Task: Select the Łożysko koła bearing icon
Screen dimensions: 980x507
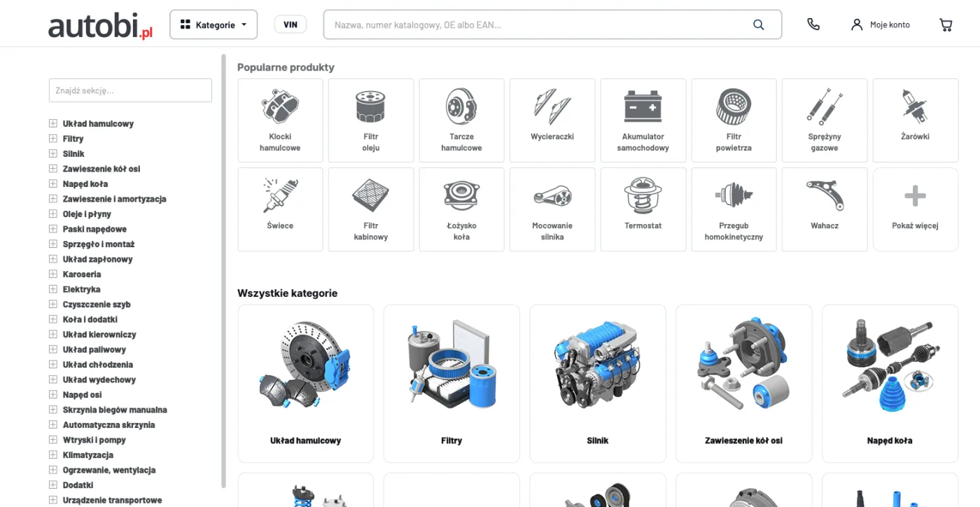Action: 461,195
